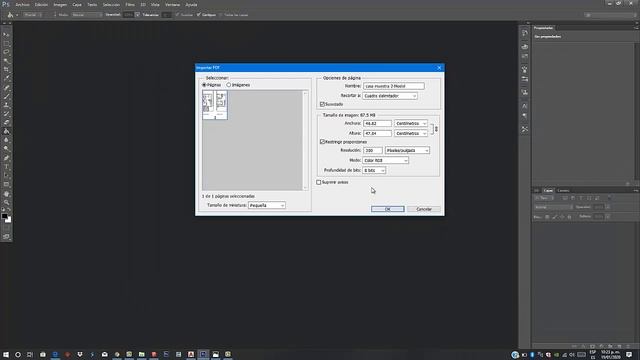The image size is (640, 360).
Task: Click the background color swatch
Action: click(x=9, y=220)
